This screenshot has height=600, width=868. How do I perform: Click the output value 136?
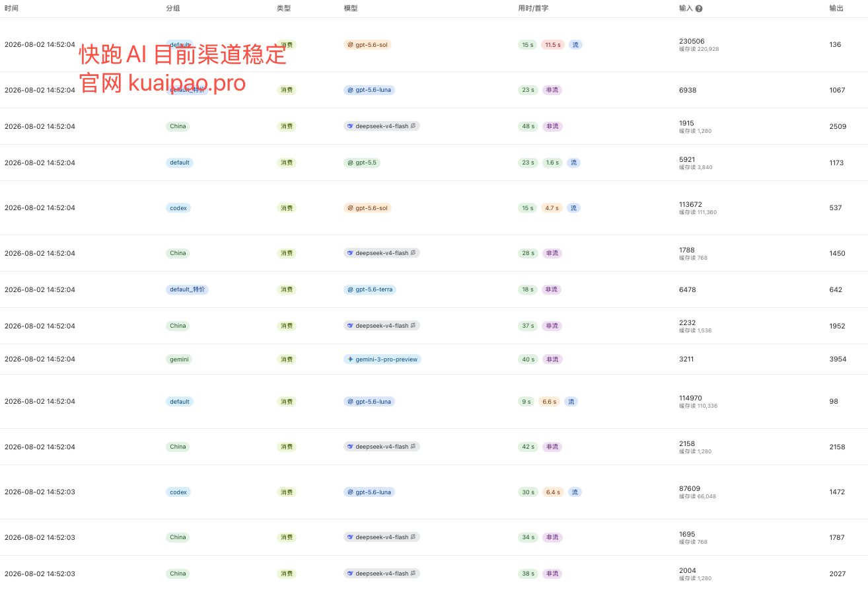point(836,45)
